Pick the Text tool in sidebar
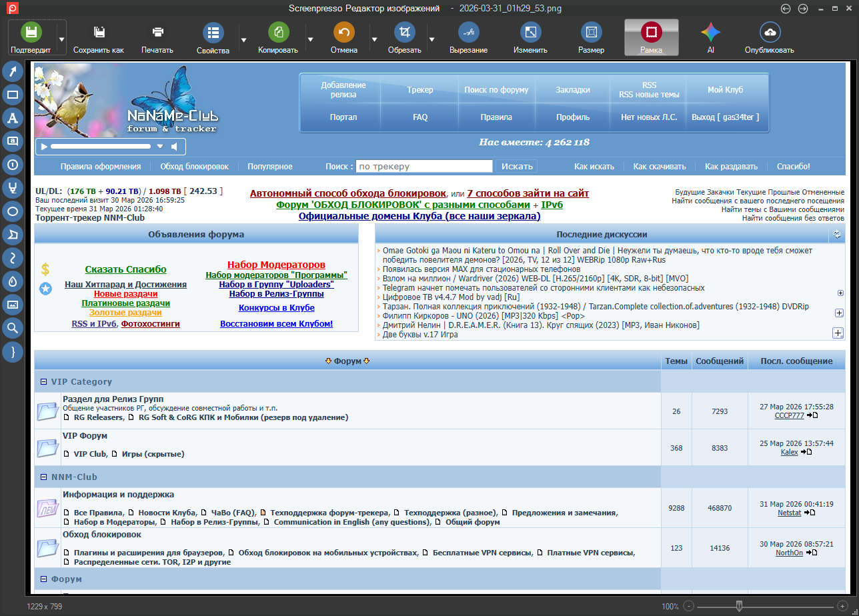 tap(13, 118)
